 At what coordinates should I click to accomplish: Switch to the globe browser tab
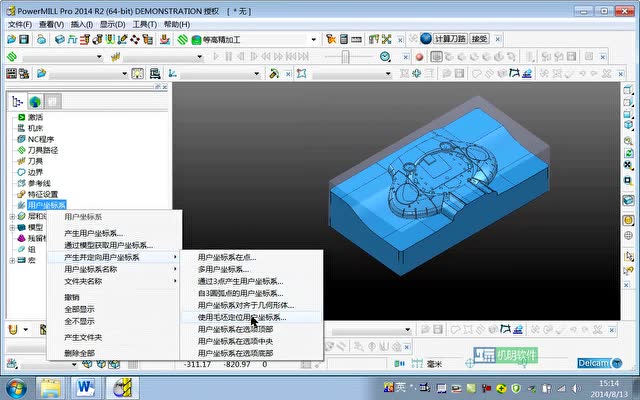(x=35, y=101)
